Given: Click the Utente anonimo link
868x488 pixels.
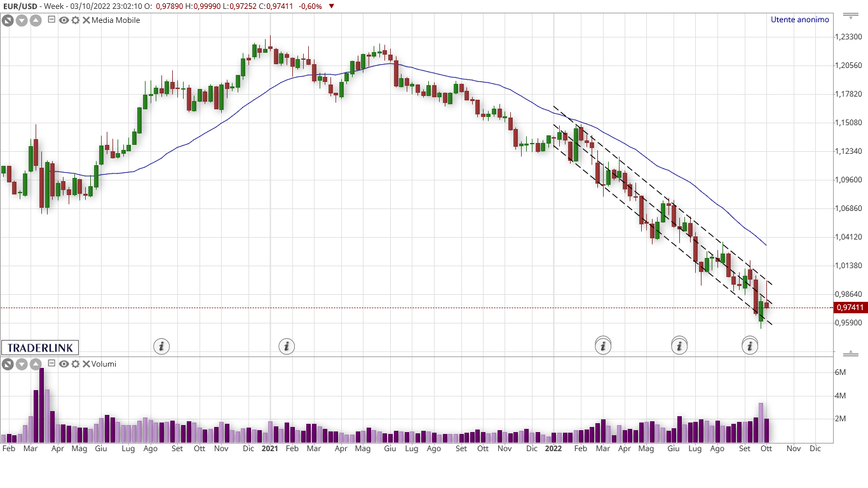Looking at the screenshot, I should [799, 20].
